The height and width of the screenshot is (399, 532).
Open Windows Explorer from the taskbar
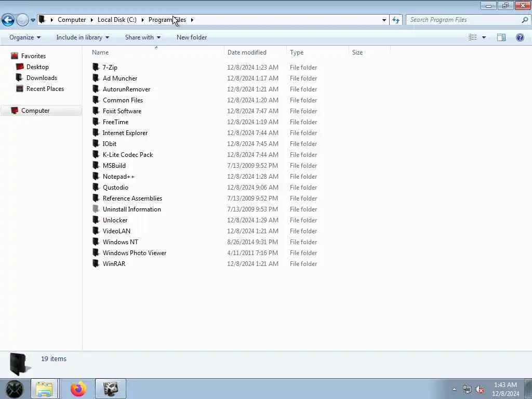44,389
